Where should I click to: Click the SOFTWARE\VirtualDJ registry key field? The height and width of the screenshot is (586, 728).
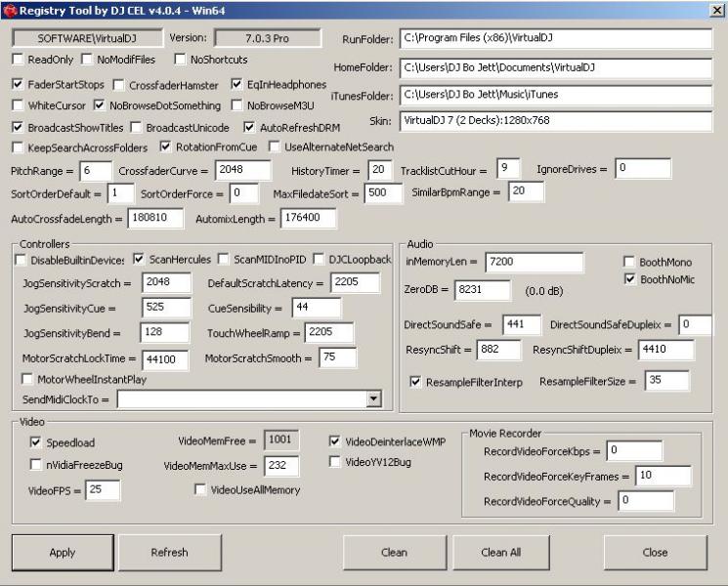coord(87,38)
